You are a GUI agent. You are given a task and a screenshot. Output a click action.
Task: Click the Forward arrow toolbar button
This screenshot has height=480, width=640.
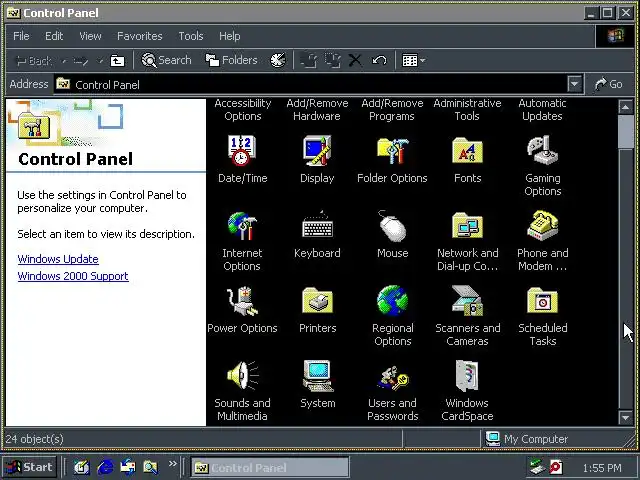[81, 61]
